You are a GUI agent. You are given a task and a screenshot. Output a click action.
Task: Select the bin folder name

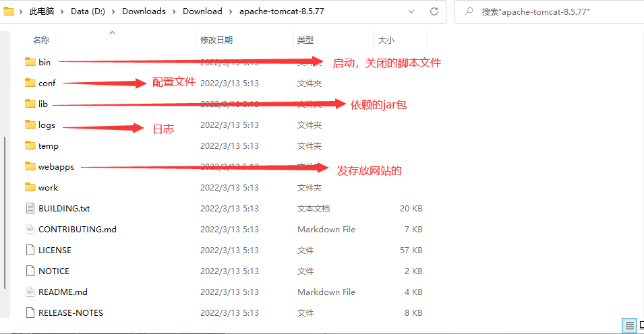pyautogui.click(x=45, y=62)
